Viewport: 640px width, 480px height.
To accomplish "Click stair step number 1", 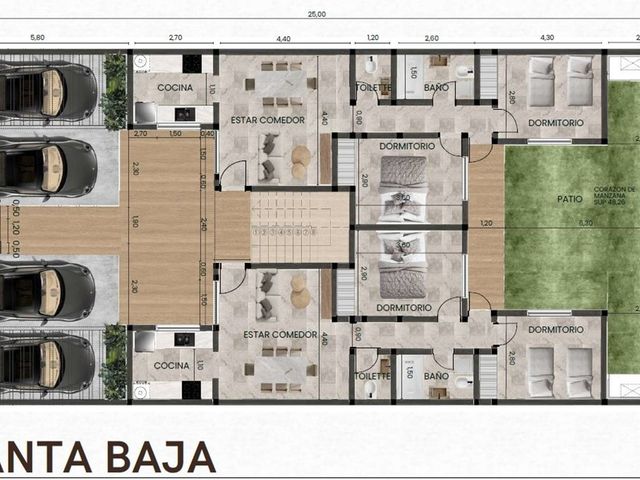I will [256, 232].
